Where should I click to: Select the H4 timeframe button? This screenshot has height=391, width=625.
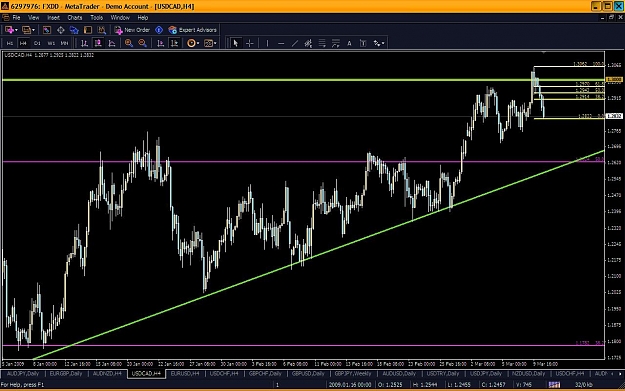coord(23,43)
